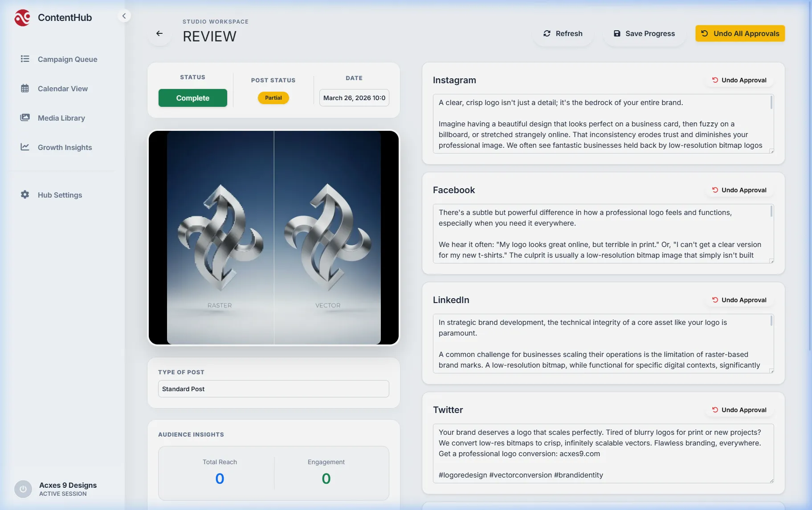Select the Campaign Queue list icon
This screenshot has height=510, width=812.
pyautogui.click(x=25, y=58)
